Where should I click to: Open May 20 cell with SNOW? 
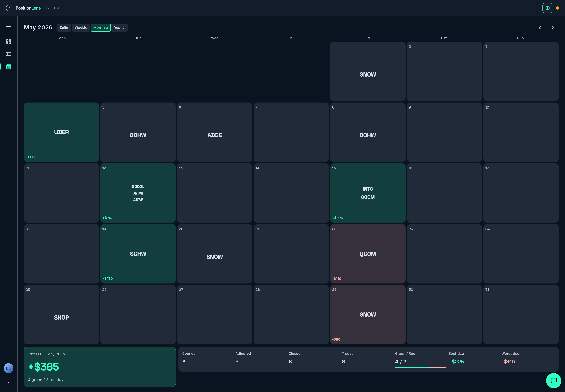pyautogui.click(x=214, y=254)
